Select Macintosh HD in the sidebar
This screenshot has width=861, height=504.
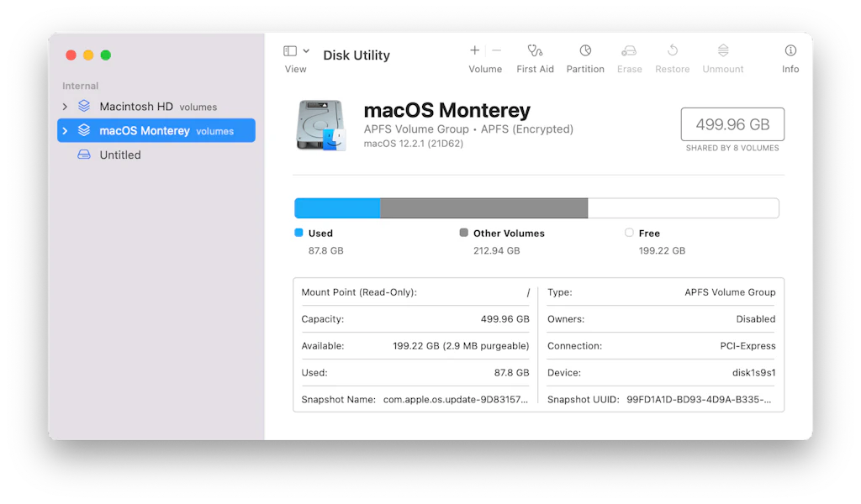click(135, 107)
